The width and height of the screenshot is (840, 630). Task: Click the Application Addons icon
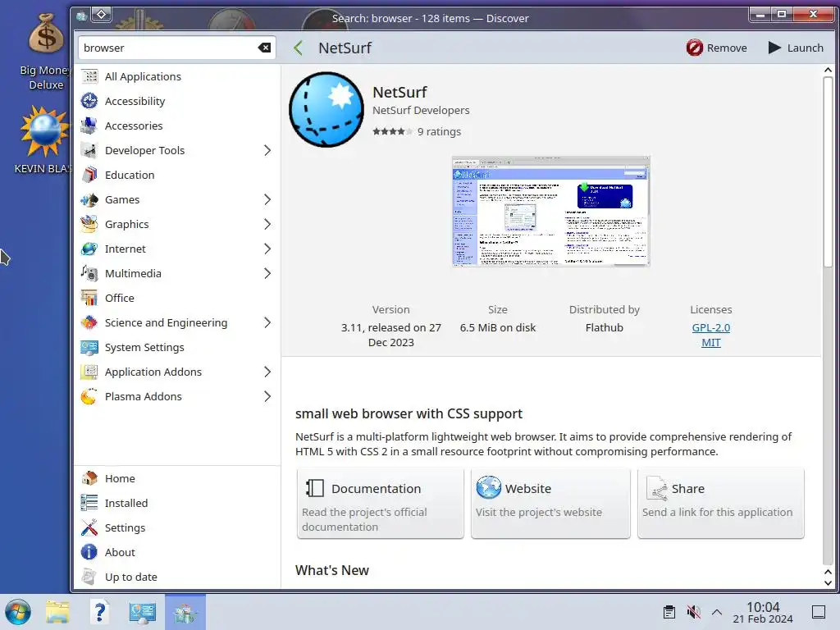(x=89, y=372)
